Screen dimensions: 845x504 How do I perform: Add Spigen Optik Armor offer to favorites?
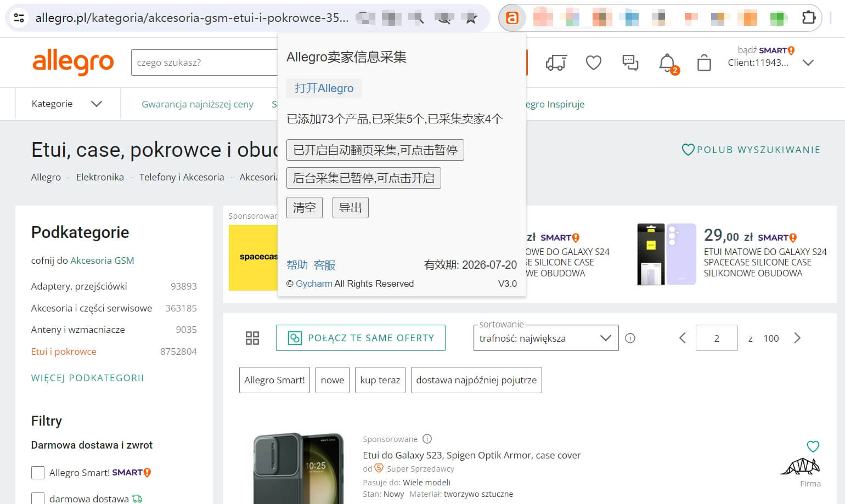pyautogui.click(x=813, y=446)
